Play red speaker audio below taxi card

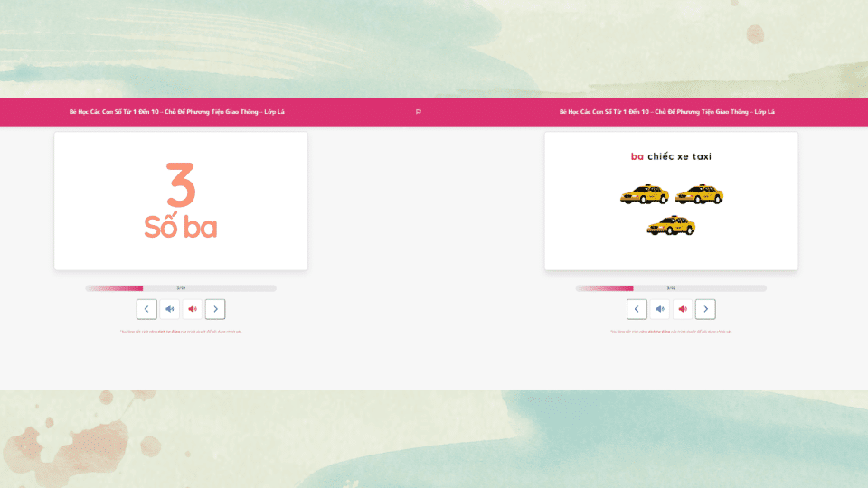coord(683,309)
